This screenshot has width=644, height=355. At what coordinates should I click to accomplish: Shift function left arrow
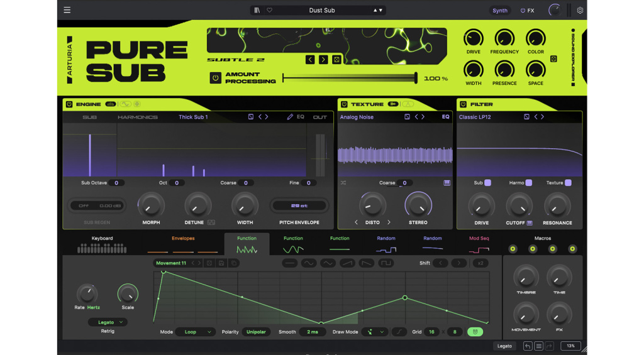tap(441, 263)
